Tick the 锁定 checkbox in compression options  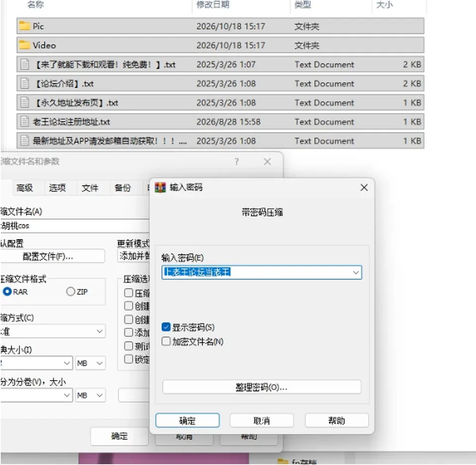coord(129,359)
